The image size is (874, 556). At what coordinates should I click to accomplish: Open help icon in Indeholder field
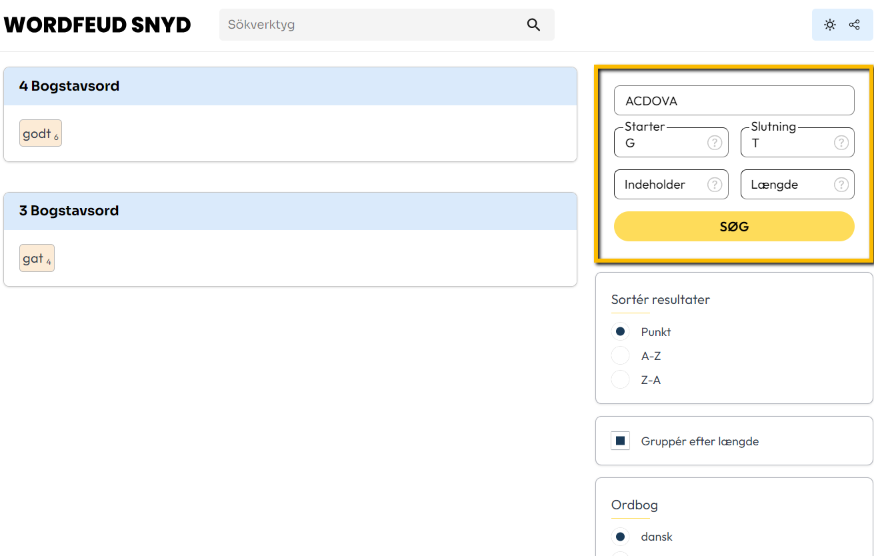point(714,185)
